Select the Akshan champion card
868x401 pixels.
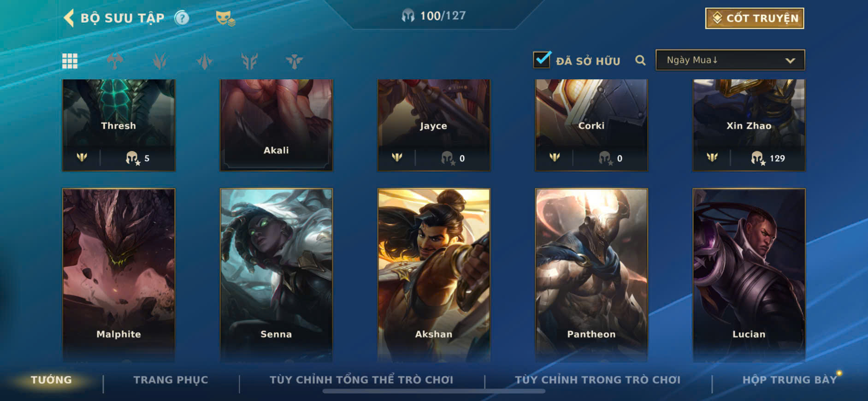click(x=434, y=275)
